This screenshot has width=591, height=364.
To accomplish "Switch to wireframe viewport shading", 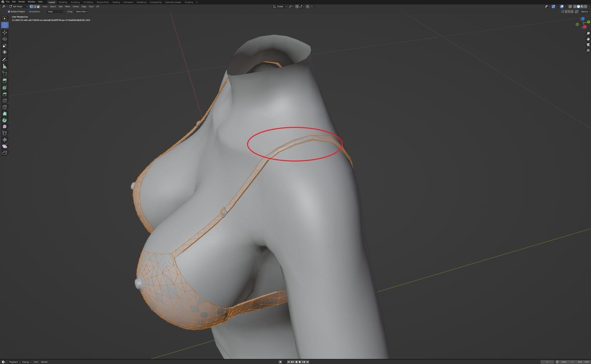I will (x=575, y=6).
